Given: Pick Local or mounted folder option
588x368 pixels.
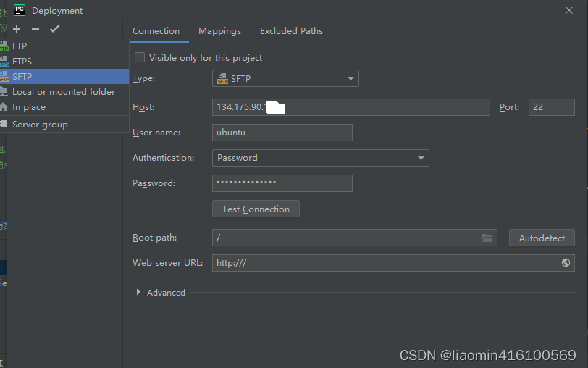Looking at the screenshot, I should [x=64, y=92].
